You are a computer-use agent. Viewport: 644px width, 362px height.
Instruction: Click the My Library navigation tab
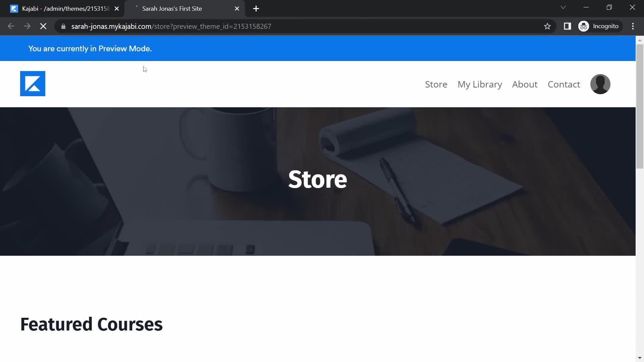tap(480, 84)
